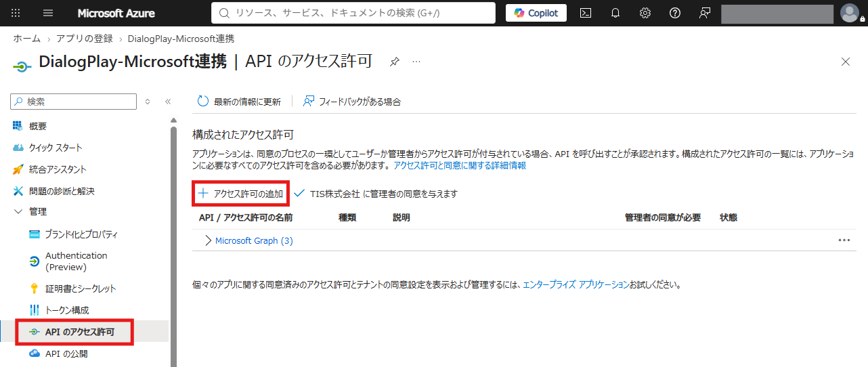Open the Microsoft Graph row ellipsis menu
Screen dimensions: 868x367
pos(844,240)
